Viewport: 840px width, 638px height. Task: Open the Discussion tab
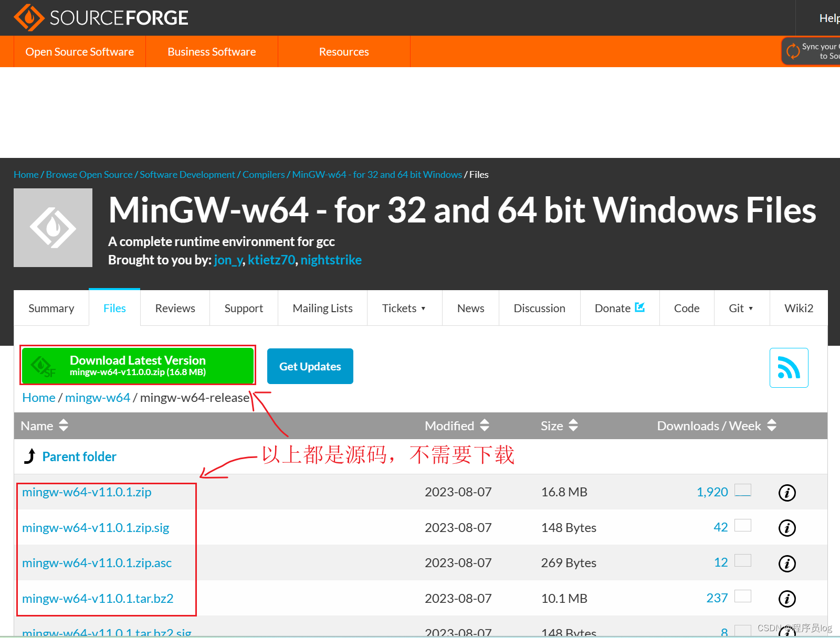click(x=539, y=308)
